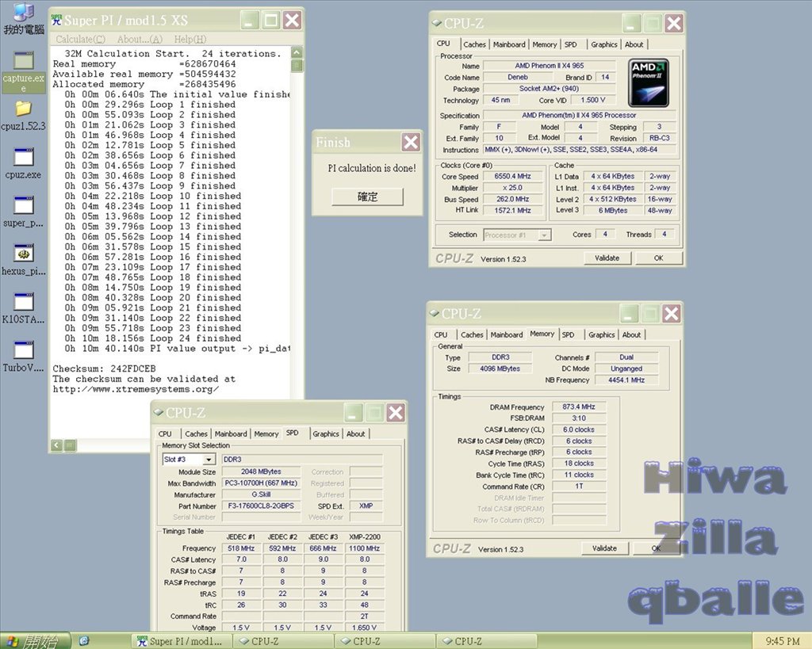This screenshot has width=812, height=649.
Task: Open Mainboard tab in SPD CPU-Z window
Action: (x=231, y=434)
